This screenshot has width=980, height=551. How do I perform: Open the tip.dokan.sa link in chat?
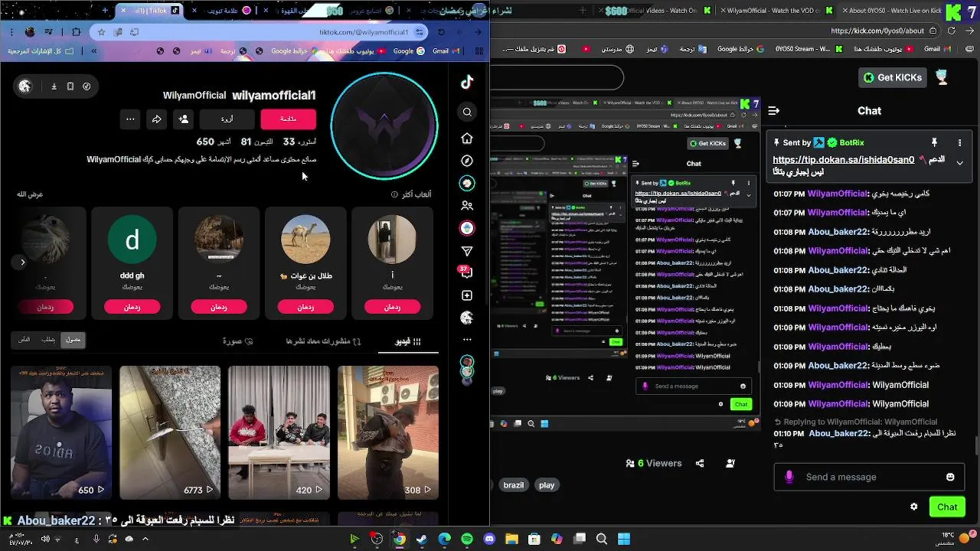843,160
